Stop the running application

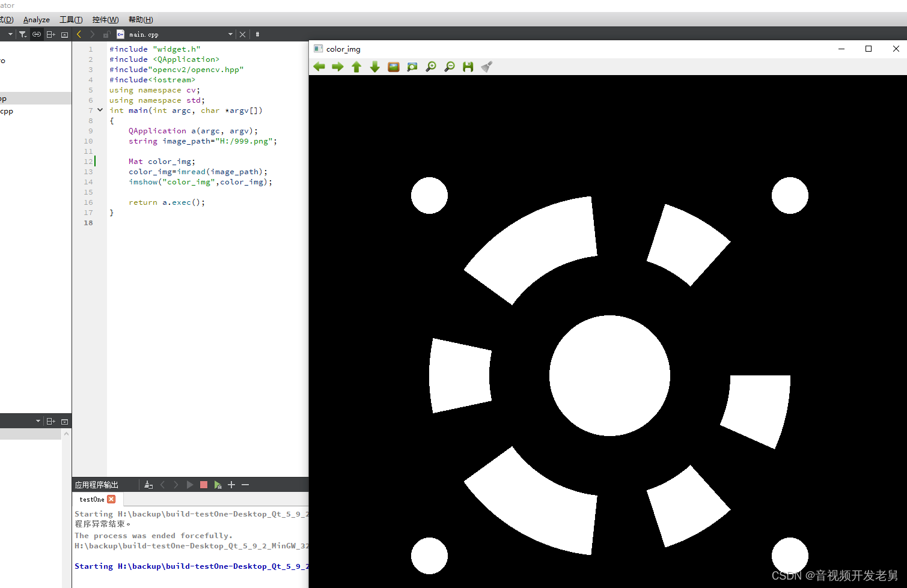coord(204,485)
